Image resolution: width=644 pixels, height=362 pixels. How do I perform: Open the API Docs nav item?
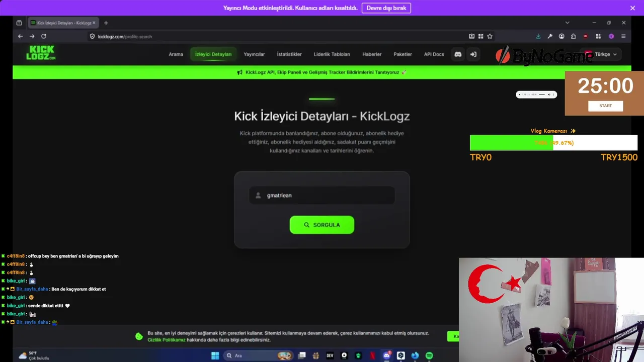click(434, 54)
